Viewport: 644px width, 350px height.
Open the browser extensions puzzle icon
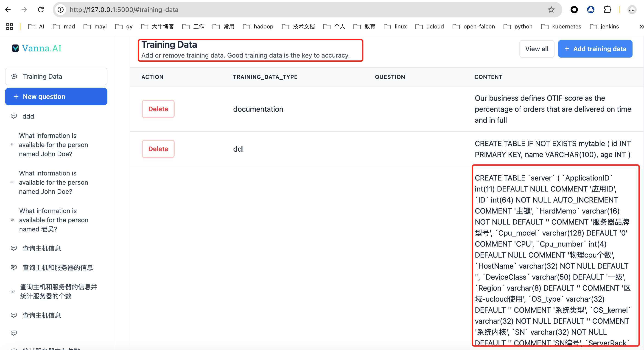pyautogui.click(x=607, y=9)
